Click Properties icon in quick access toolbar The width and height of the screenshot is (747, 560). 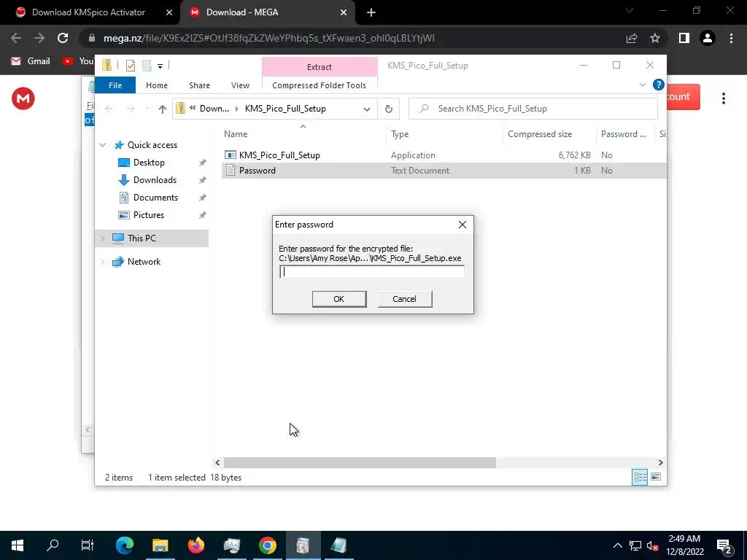coord(131,65)
